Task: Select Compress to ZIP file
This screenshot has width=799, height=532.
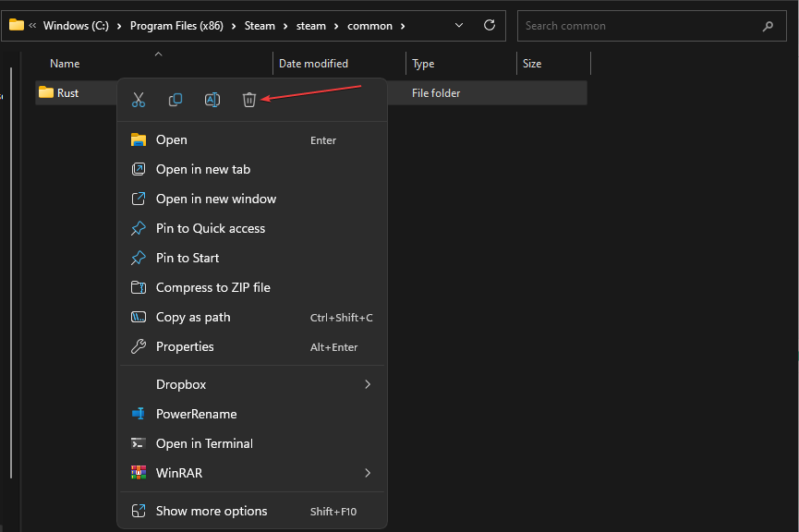Action: click(212, 287)
